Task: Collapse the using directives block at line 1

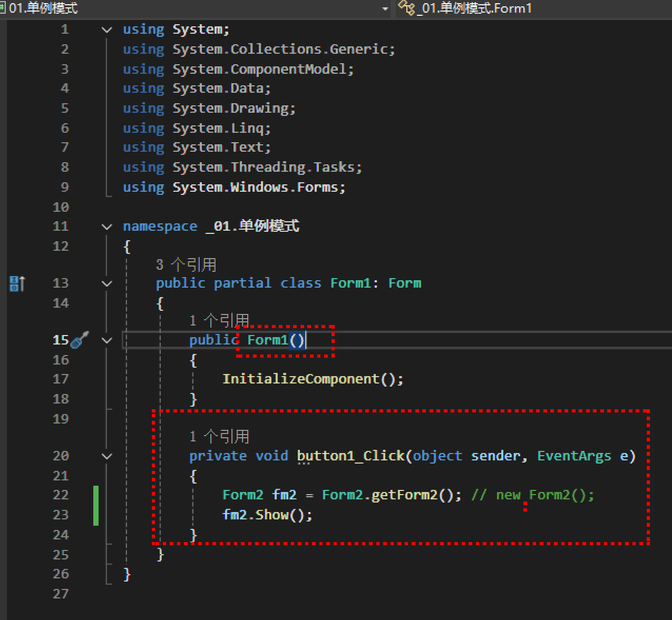Action: (107, 30)
